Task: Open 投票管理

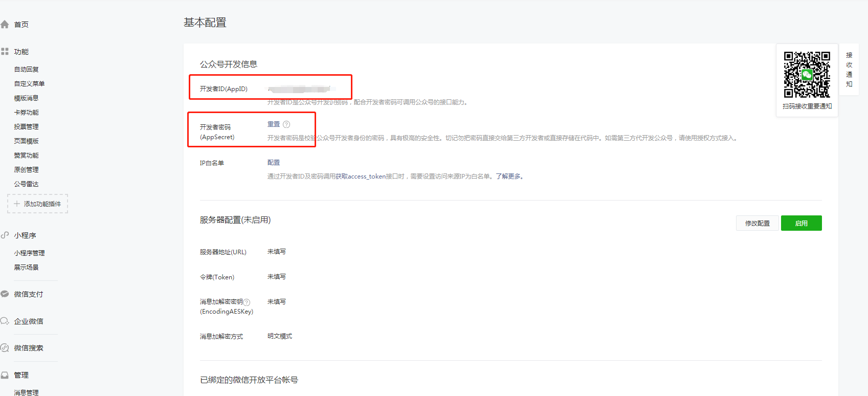Action: pyautogui.click(x=27, y=126)
